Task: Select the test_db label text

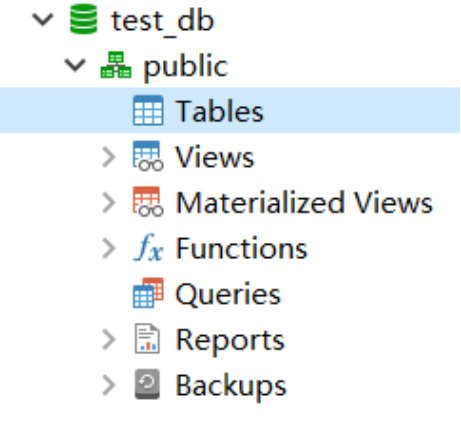Action: pos(162,21)
